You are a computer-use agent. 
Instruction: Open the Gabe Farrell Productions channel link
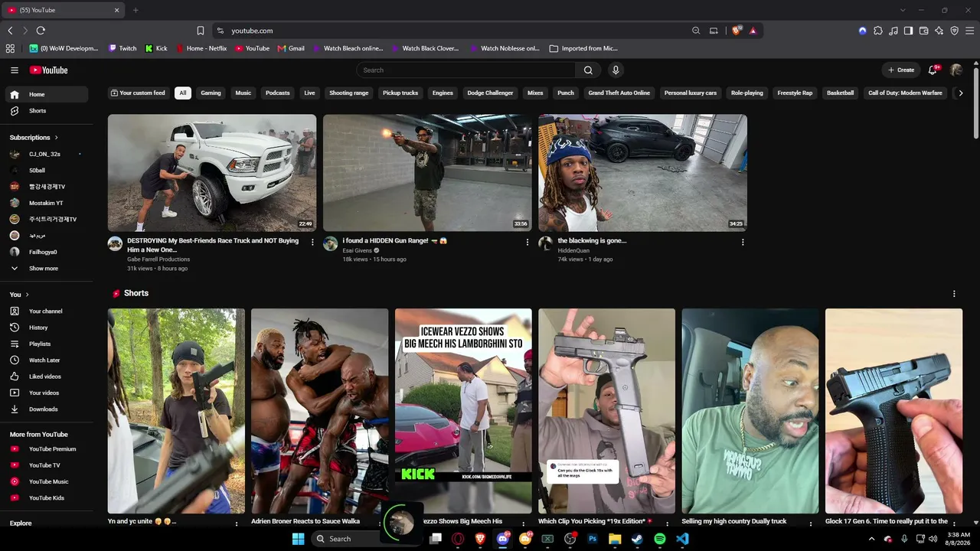[158, 259]
